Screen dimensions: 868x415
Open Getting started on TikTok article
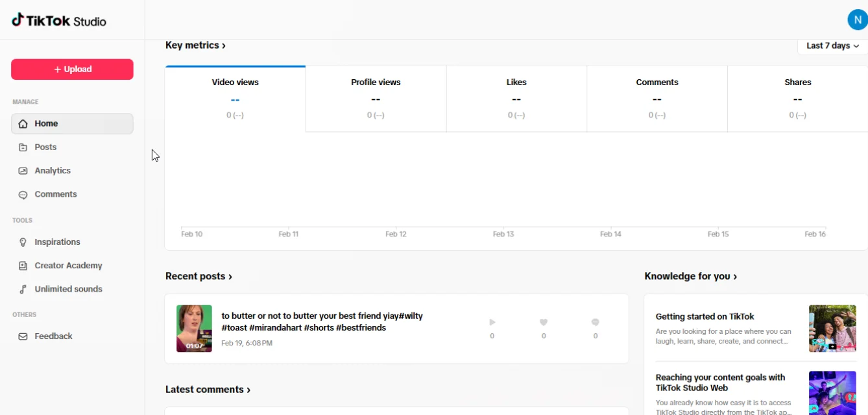[x=705, y=317]
